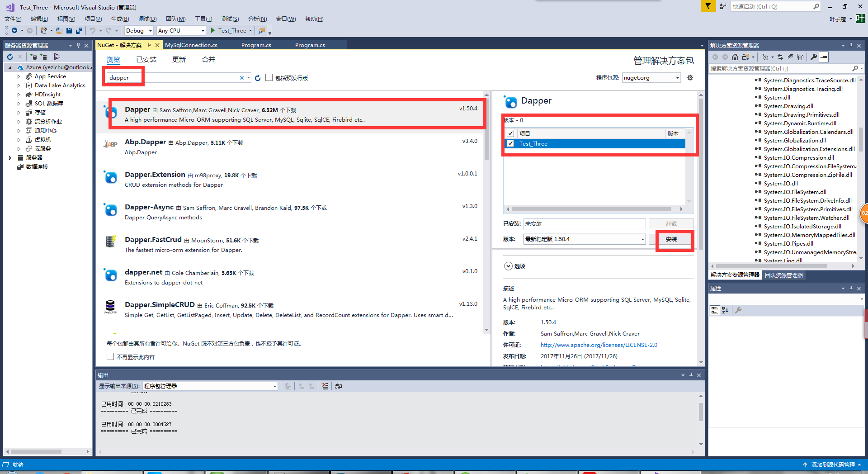Click the sync with active document icon

(780, 57)
